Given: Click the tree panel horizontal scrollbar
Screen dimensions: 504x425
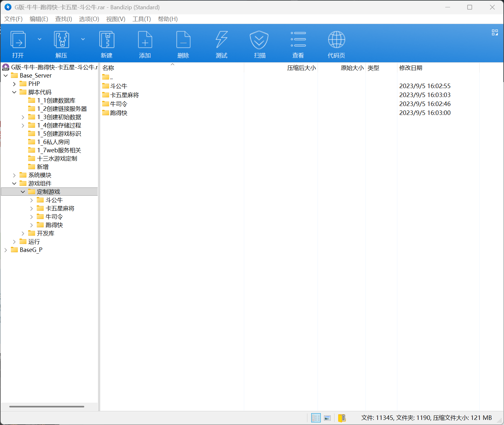Looking at the screenshot, I should click(47, 406).
